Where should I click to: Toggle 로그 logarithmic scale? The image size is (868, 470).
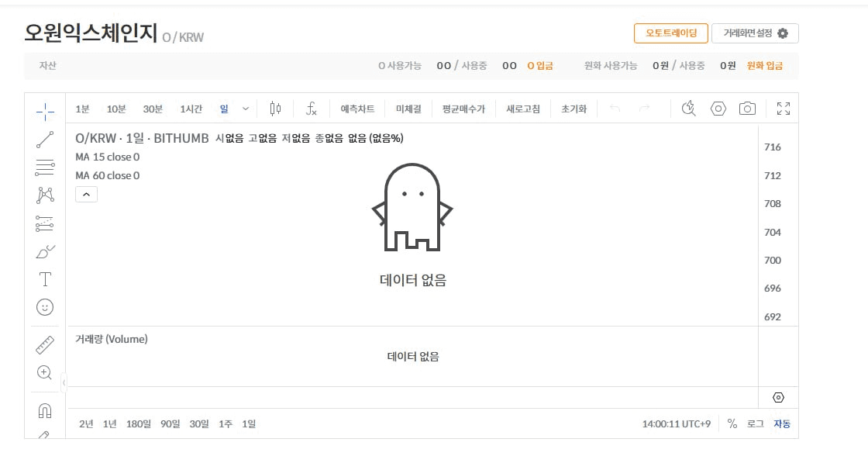[x=755, y=424]
